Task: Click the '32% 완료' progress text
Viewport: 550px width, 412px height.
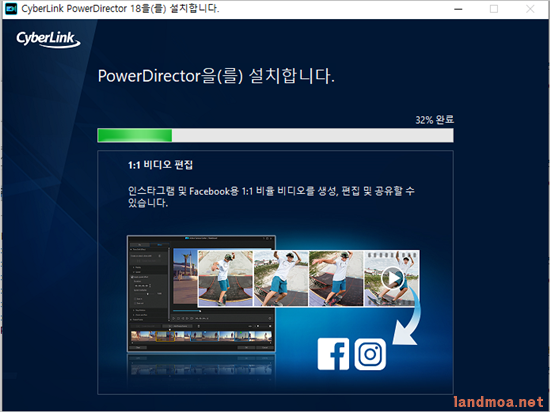Action: pyautogui.click(x=435, y=120)
